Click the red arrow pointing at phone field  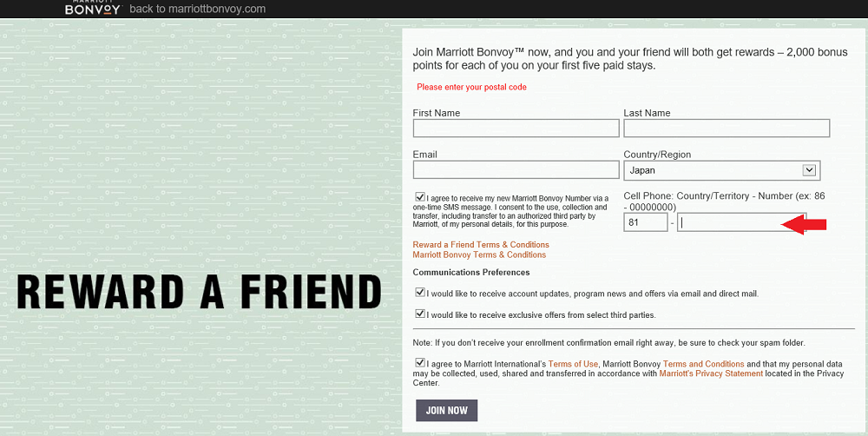pos(803,224)
